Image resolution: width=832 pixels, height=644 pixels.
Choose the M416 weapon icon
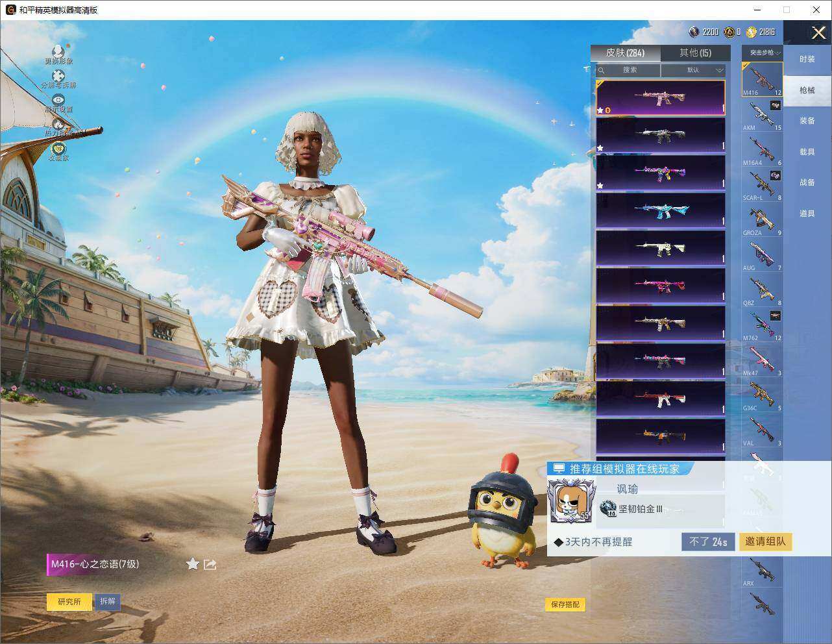click(x=763, y=79)
